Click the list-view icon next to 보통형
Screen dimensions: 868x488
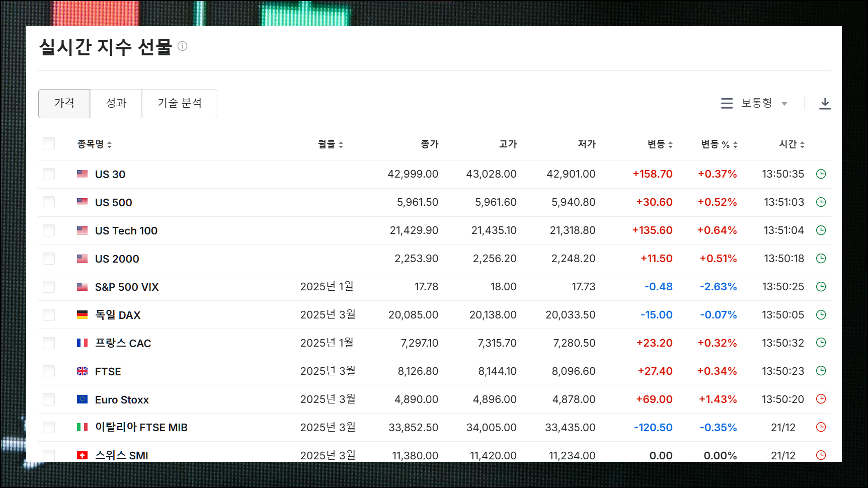pyautogui.click(x=727, y=104)
